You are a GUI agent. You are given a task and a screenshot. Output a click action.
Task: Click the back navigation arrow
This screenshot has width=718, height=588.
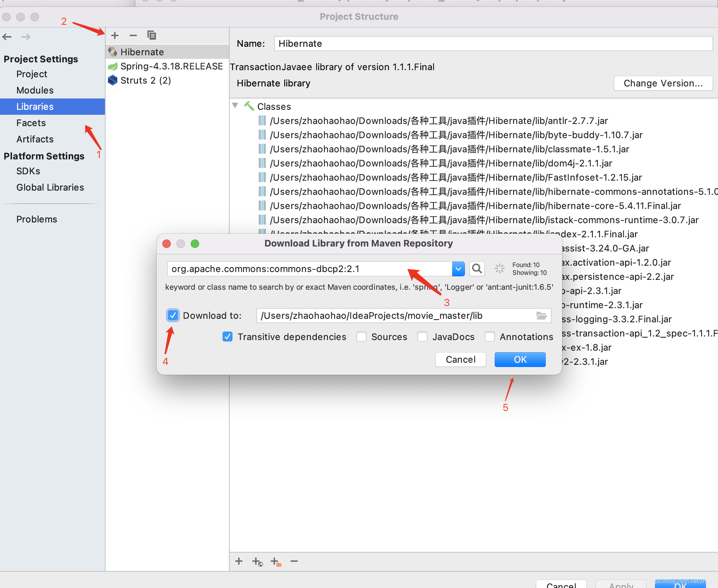[7, 36]
